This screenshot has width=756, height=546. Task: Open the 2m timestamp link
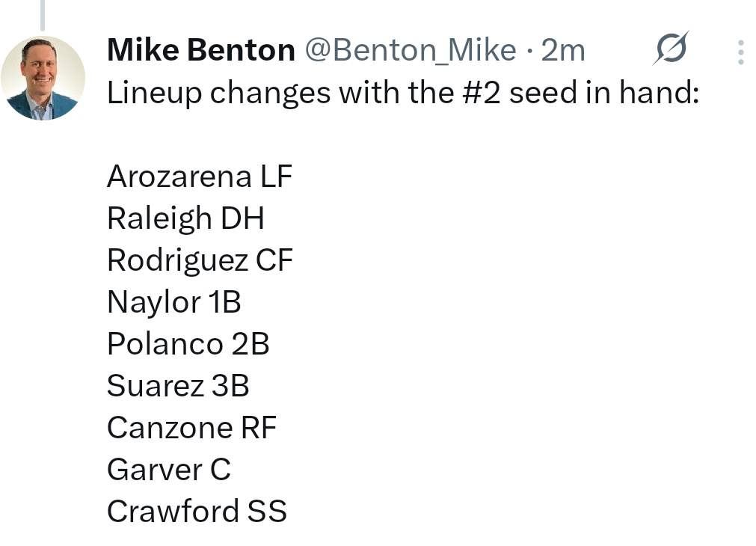point(562,51)
